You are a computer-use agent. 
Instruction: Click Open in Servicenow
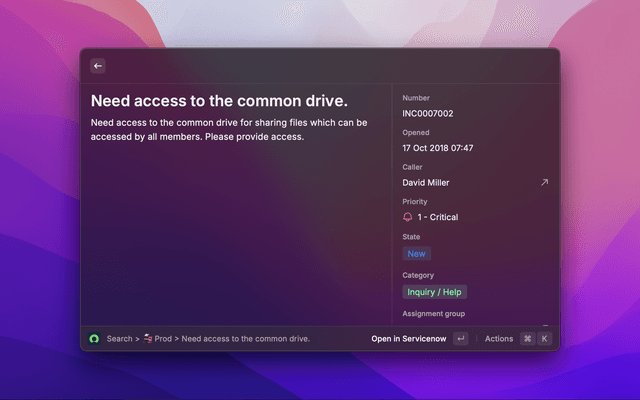click(408, 339)
